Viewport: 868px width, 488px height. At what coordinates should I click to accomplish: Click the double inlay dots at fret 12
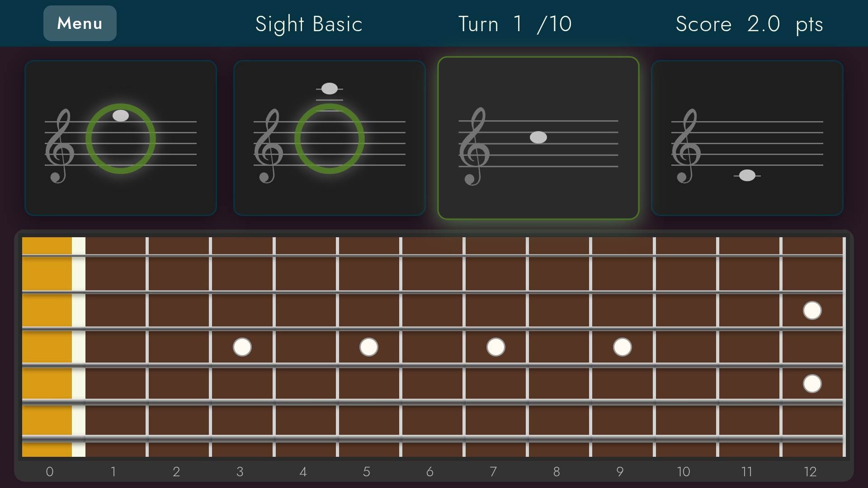coord(812,347)
